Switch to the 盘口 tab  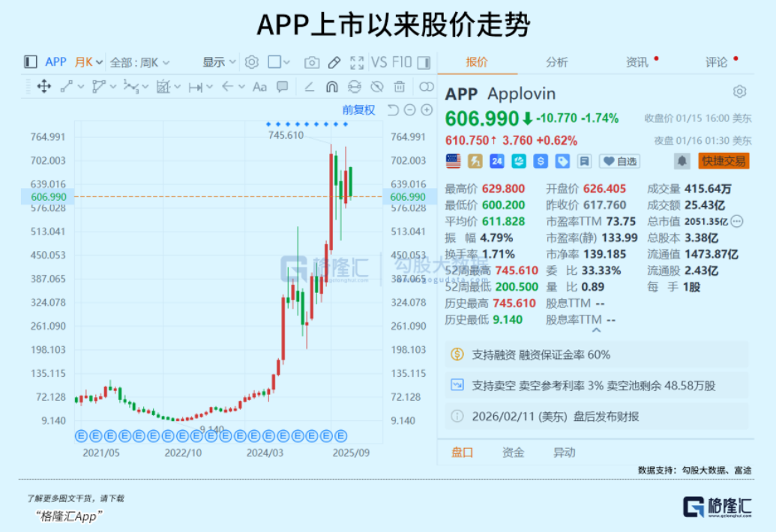(x=463, y=452)
